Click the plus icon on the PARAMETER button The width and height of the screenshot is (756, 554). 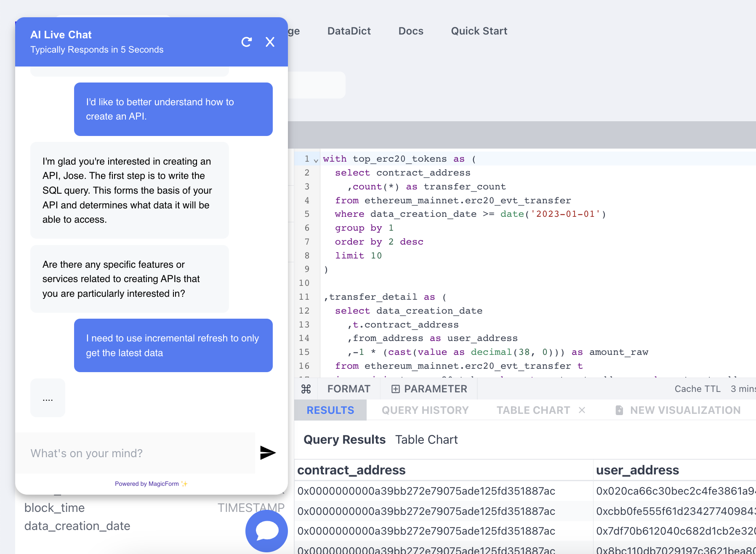pos(396,389)
